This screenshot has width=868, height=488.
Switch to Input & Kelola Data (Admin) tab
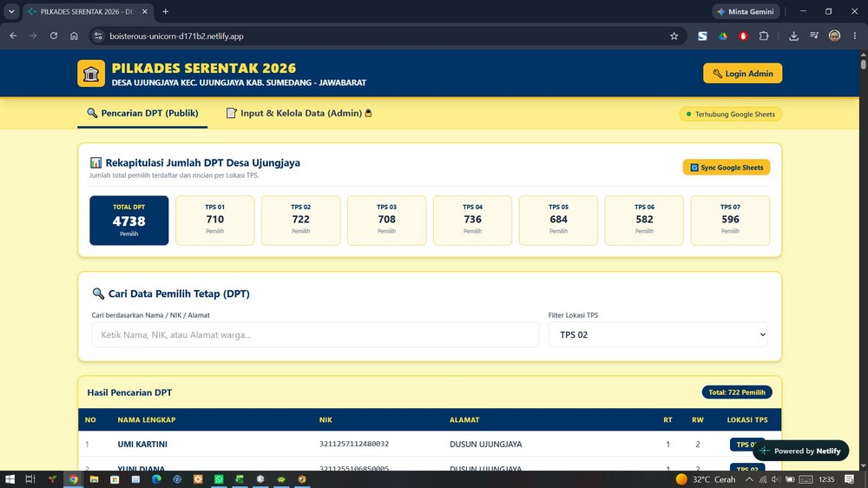[x=299, y=113]
